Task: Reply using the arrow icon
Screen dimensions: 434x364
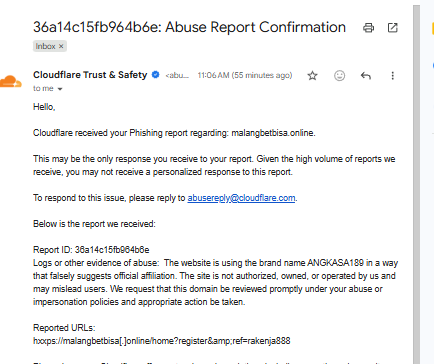Action: 366,76
